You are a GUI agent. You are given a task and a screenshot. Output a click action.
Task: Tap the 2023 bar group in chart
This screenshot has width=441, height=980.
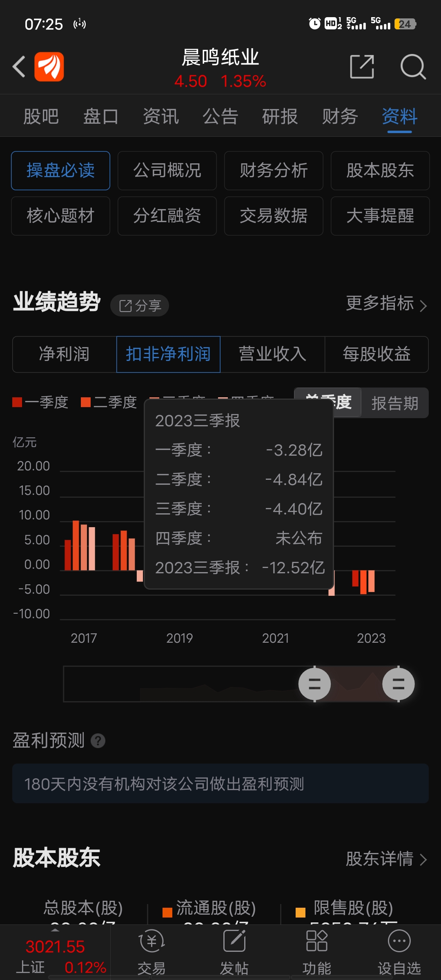pos(363,582)
